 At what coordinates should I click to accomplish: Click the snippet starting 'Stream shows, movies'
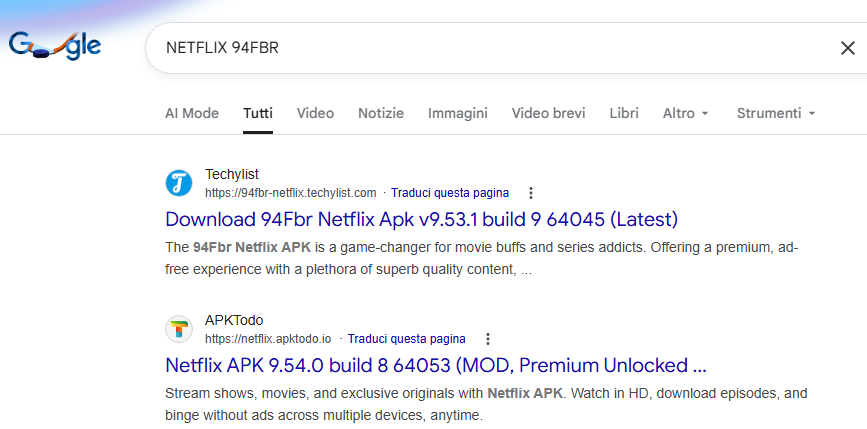(486, 404)
